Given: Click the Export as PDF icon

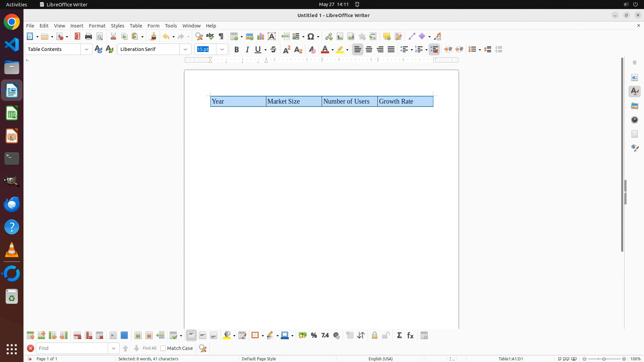Looking at the screenshot, I should pyautogui.click(x=77, y=36).
